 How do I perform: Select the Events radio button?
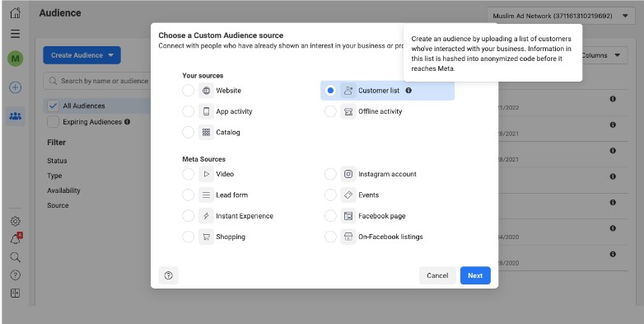[330, 195]
